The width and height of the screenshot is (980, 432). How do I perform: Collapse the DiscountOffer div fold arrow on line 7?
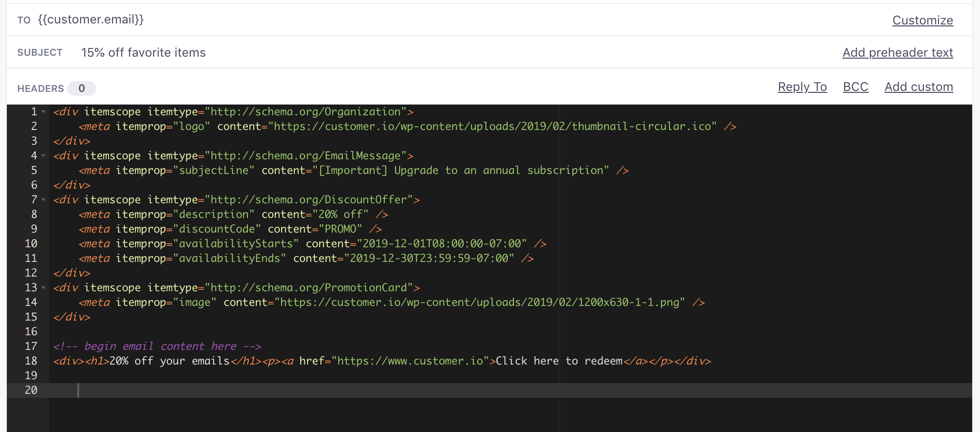[44, 200]
